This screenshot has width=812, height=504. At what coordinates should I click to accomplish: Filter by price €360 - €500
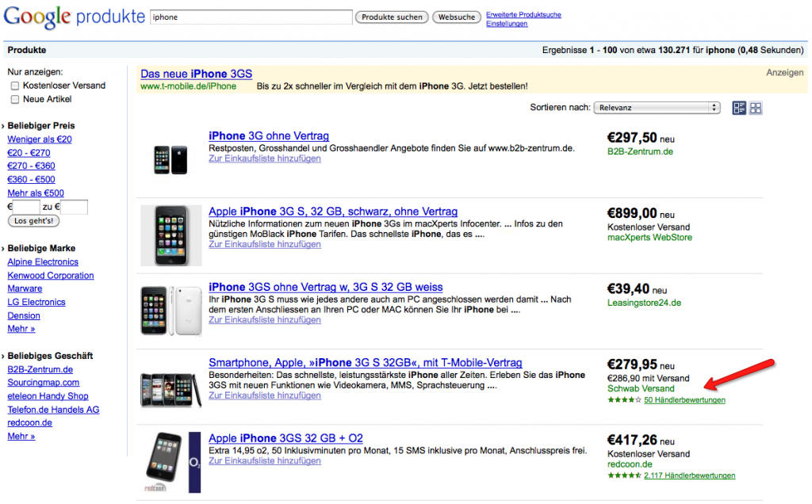click(31, 180)
